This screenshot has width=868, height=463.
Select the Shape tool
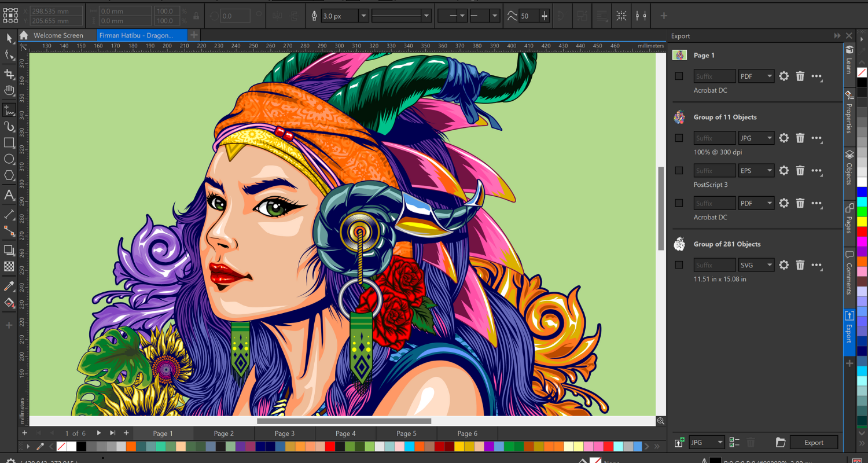(9, 56)
